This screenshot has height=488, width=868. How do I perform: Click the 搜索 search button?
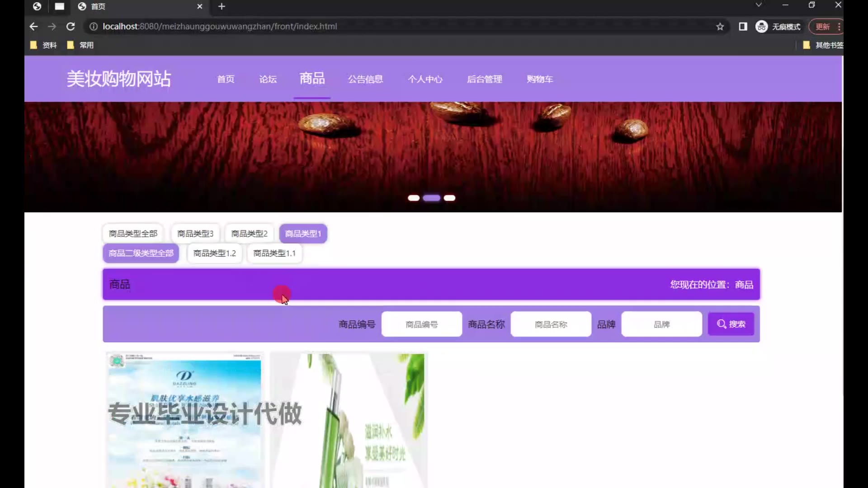pos(731,324)
